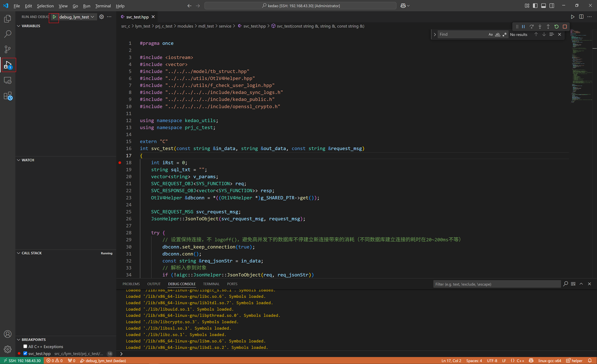
Task: Disable the svc_test.hpp breakpoint checkbox
Action: point(25,354)
